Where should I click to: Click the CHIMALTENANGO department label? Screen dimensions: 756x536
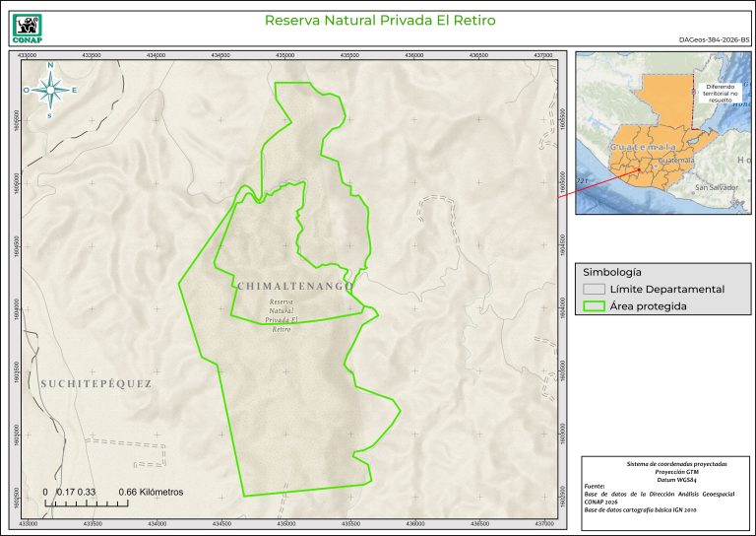click(294, 286)
